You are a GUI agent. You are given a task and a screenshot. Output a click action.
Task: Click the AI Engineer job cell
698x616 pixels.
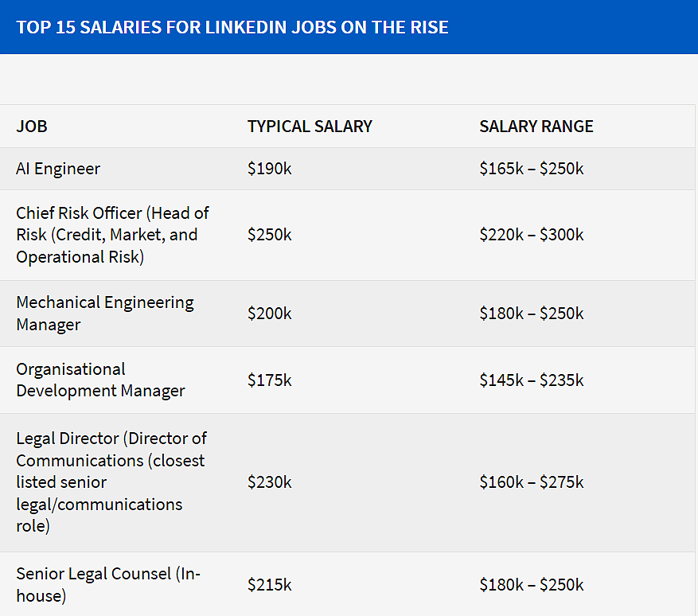pos(58,169)
